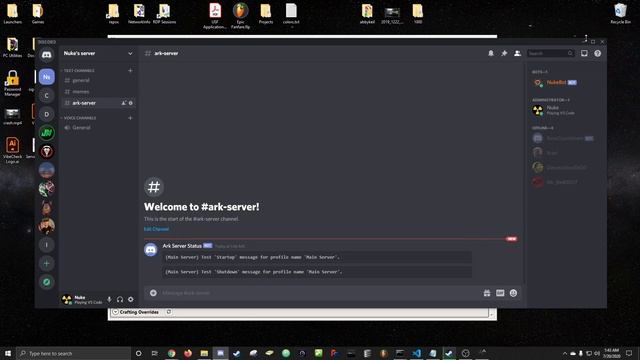This screenshot has width=640, height=360.
Task: Show hidden system tray icons chevron
Action: tap(565, 353)
